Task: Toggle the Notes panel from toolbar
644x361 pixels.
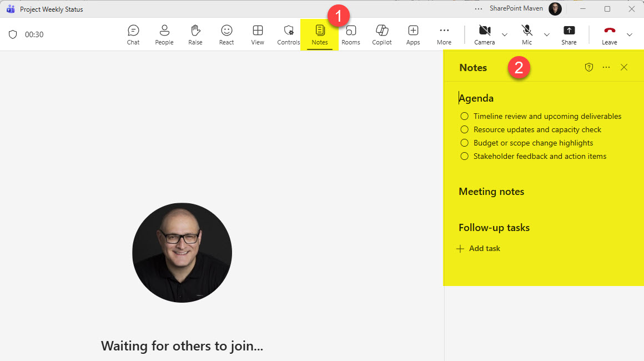Action: pos(320,35)
